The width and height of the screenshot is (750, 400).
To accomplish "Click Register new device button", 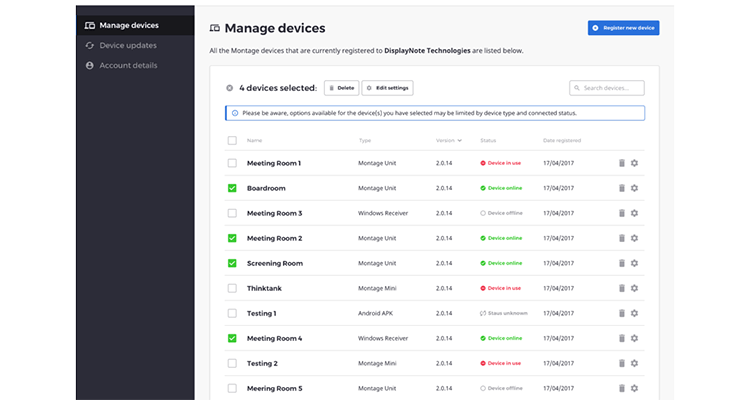I will (x=623, y=28).
